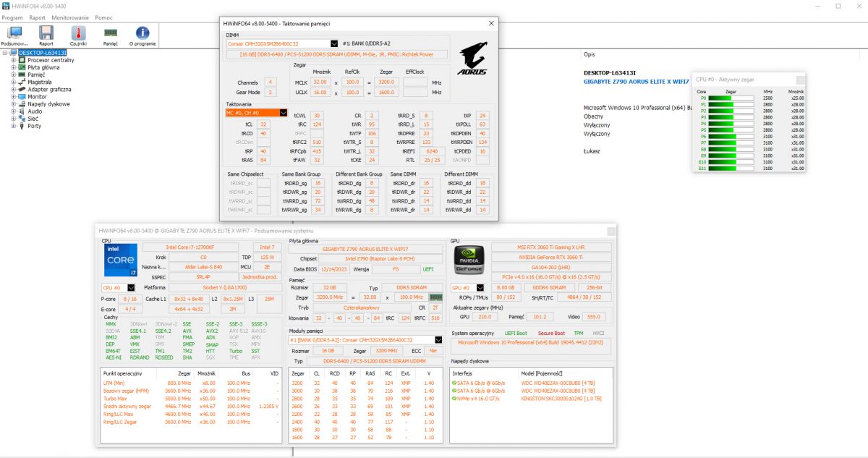Expand the Płyta główna tree node

tap(13, 67)
